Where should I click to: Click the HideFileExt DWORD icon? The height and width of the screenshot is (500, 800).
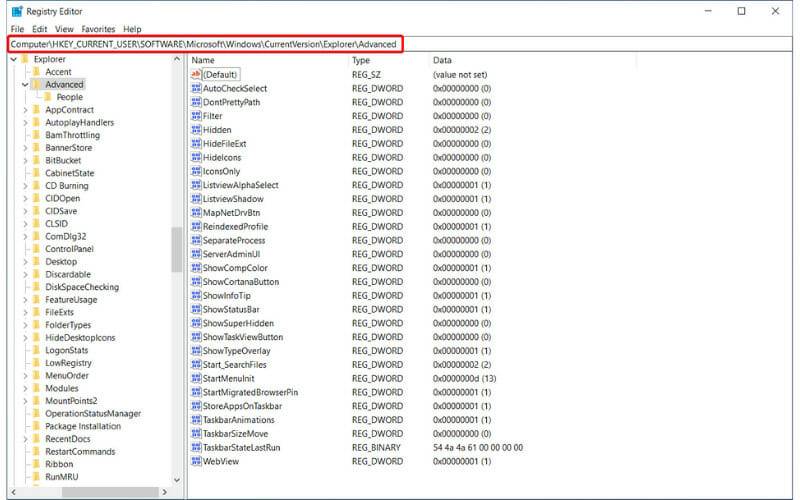tap(196, 143)
